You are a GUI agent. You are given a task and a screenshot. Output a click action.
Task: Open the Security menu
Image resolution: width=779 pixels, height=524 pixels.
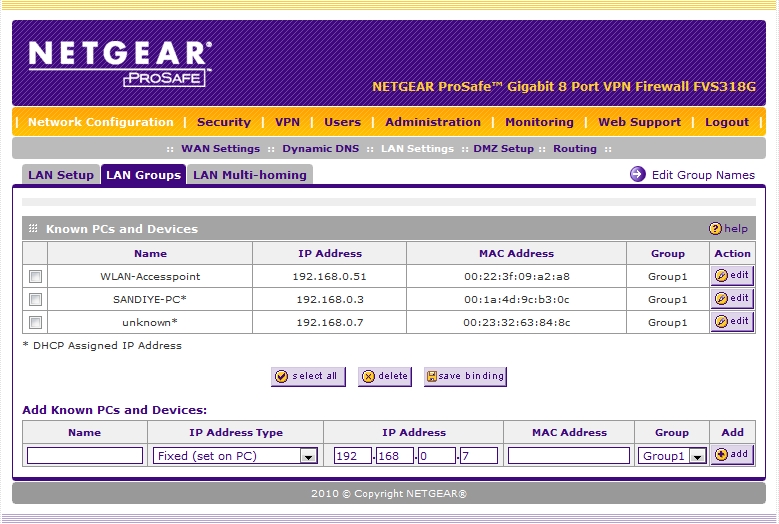pyautogui.click(x=224, y=122)
